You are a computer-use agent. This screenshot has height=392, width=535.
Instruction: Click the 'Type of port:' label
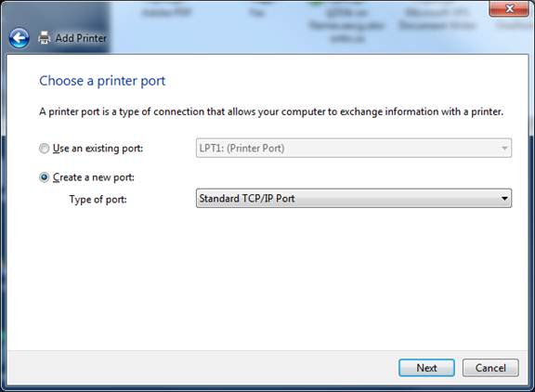98,199
